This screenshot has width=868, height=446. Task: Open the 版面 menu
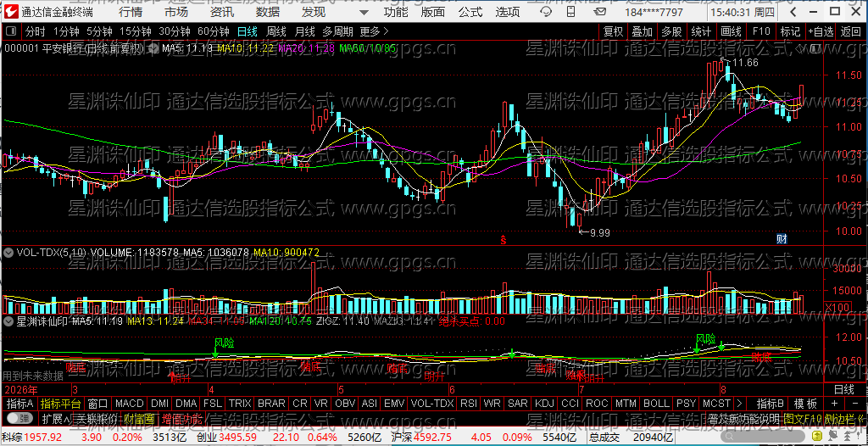tap(432, 12)
